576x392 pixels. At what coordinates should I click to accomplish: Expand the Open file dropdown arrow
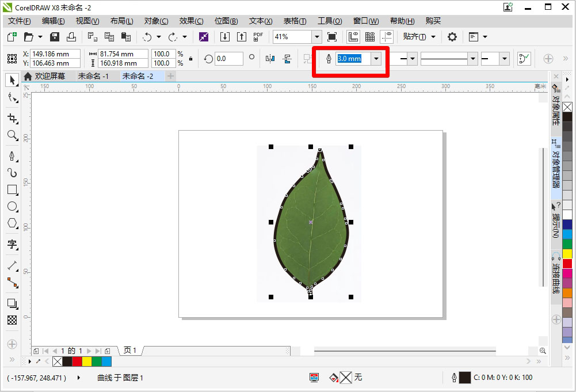(40, 37)
